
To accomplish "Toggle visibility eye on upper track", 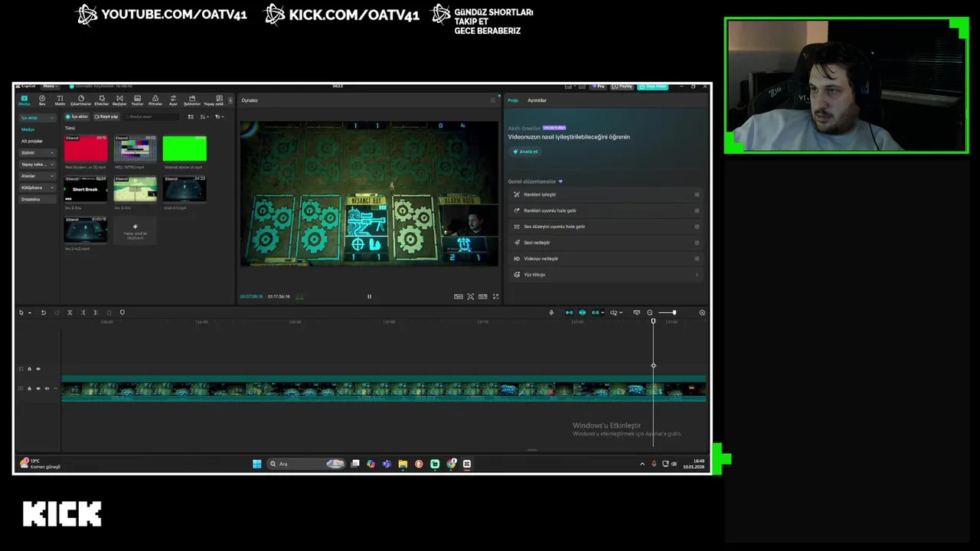I will pyautogui.click(x=38, y=369).
